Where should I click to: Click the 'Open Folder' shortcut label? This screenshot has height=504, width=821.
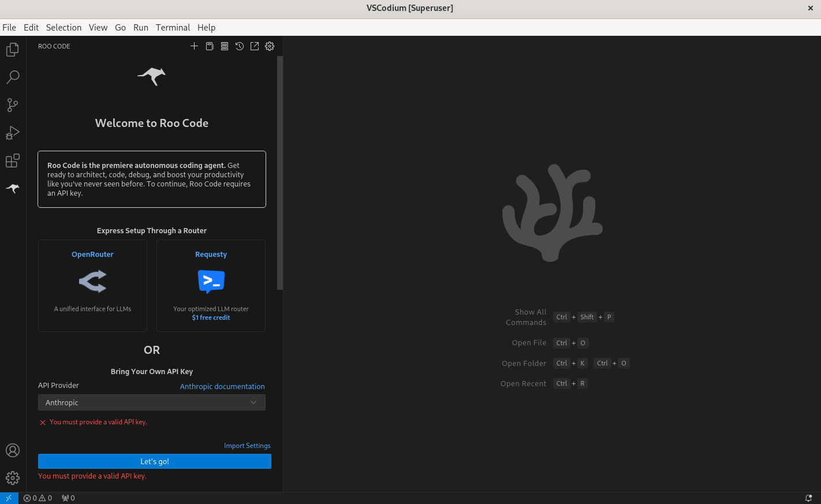[524, 363]
